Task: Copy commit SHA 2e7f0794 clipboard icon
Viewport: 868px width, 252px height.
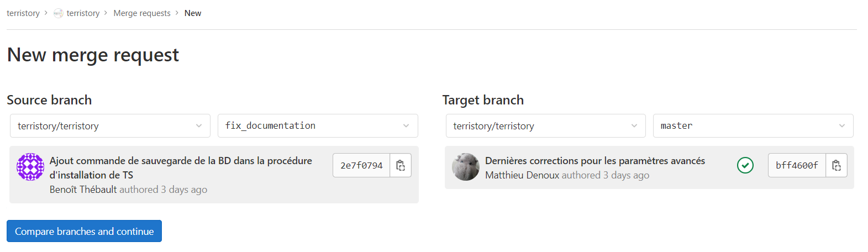Action: coord(401,165)
